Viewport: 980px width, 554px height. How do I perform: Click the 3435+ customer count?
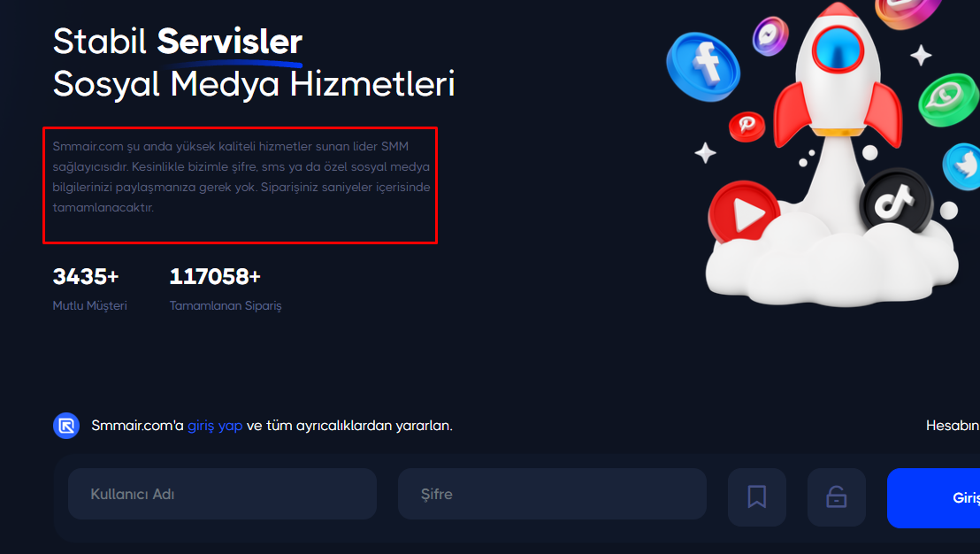[x=86, y=276]
